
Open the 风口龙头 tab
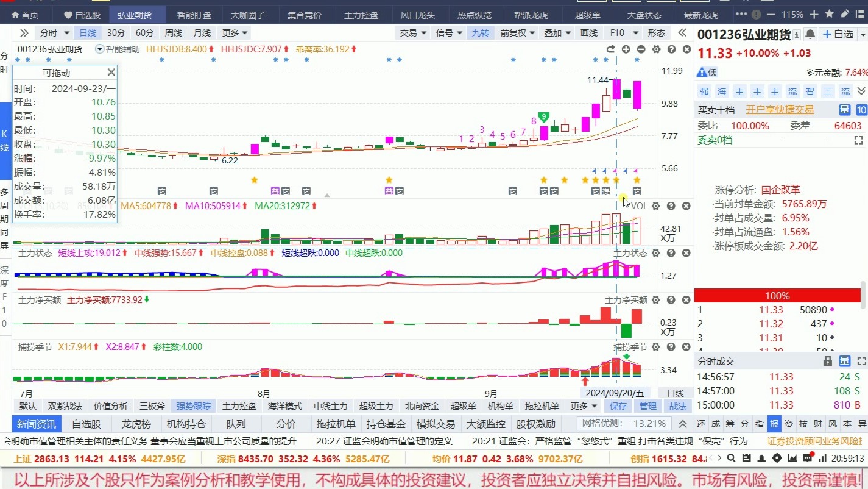click(417, 15)
